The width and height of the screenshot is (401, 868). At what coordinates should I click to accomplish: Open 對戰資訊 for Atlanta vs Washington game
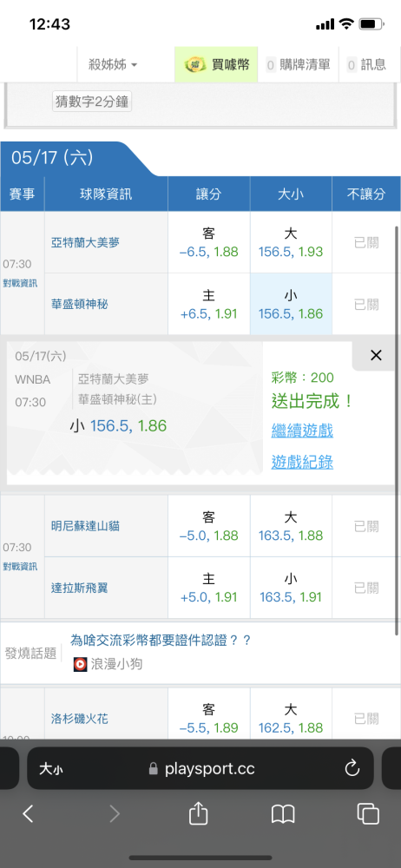coord(23,283)
